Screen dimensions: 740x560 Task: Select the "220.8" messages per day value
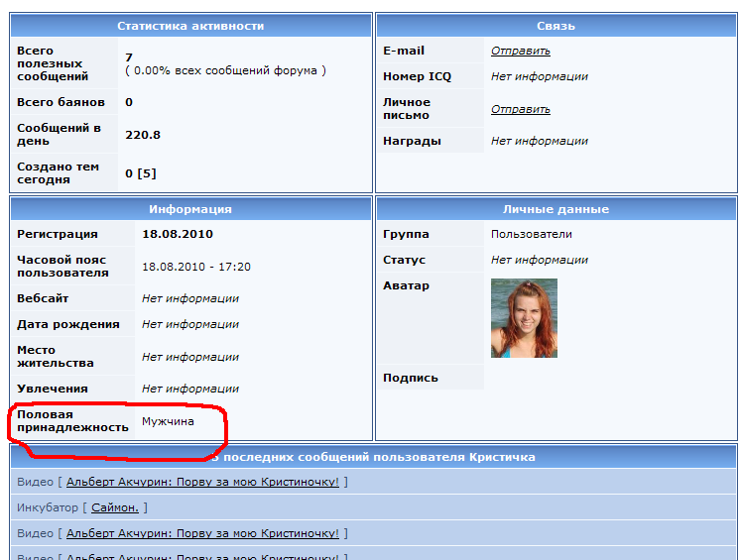click(143, 135)
